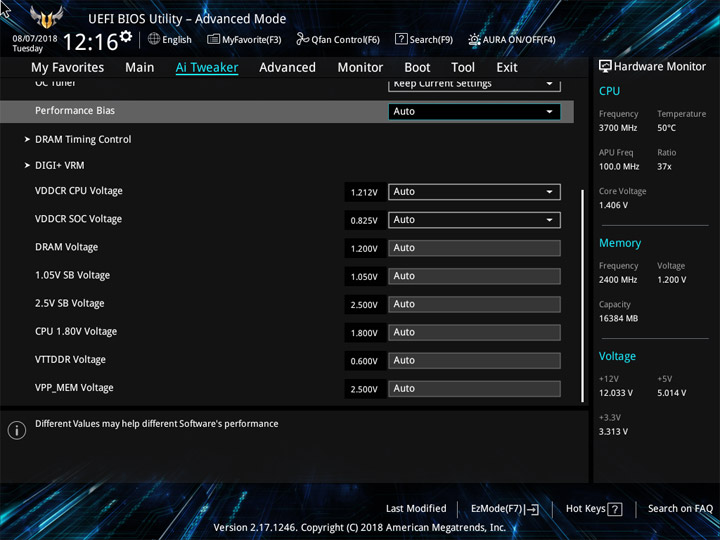Image resolution: width=720 pixels, height=540 pixels.
Task: Switch to the Boot tab
Action: click(417, 68)
